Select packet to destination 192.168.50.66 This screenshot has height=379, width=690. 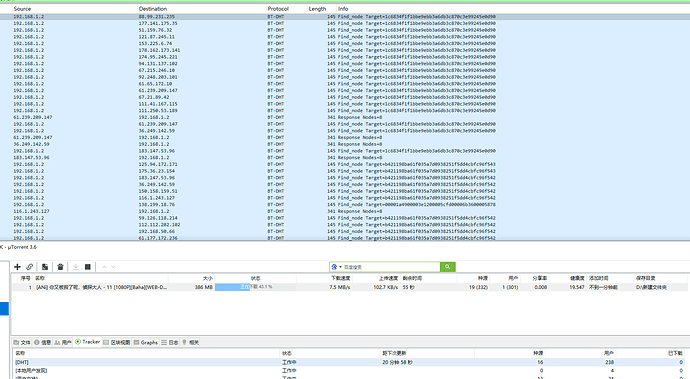pos(345,231)
